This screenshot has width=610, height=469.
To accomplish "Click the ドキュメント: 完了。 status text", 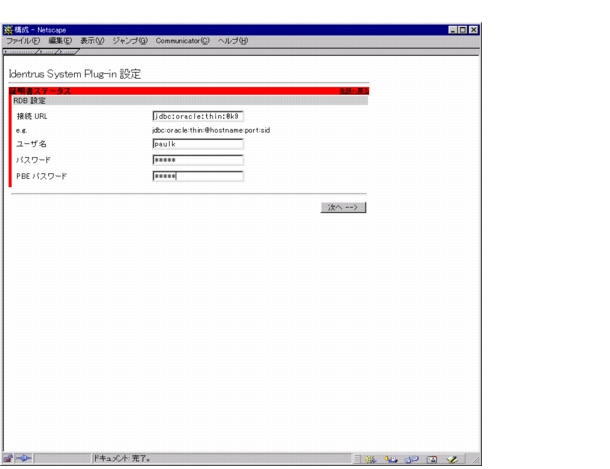I will pyautogui.click(x=122, y=458).
